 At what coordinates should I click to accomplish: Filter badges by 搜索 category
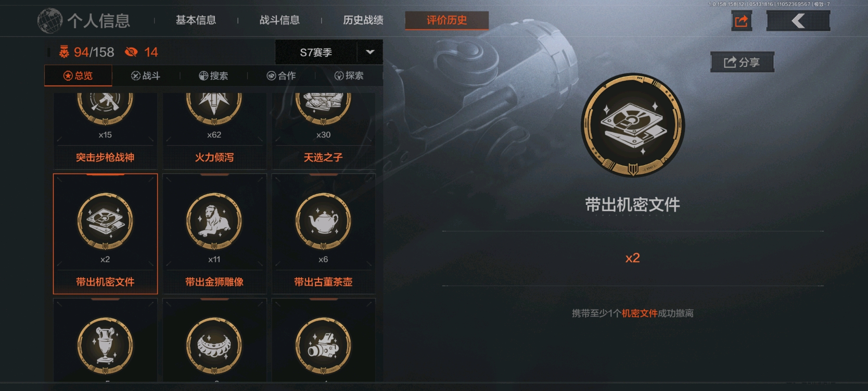[214, 76]
